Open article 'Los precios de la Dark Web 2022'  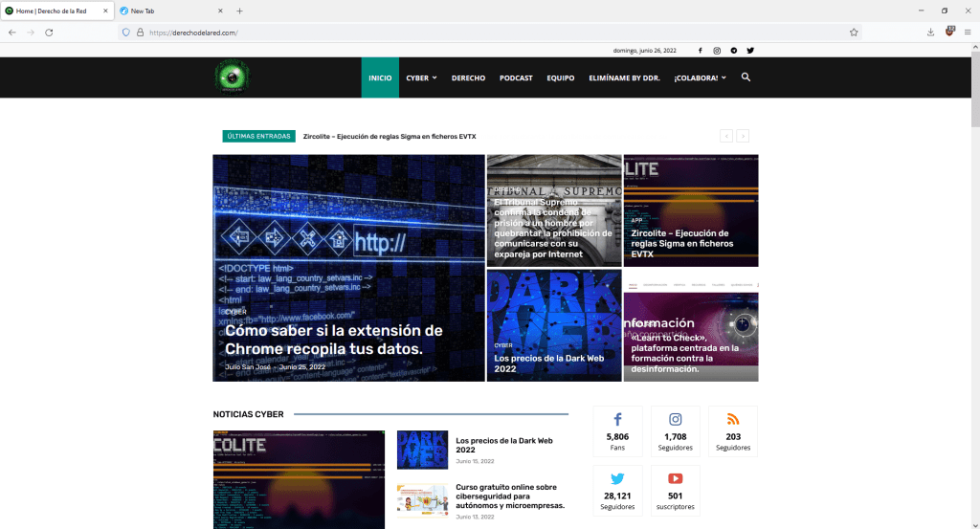[x=504, y=445]
